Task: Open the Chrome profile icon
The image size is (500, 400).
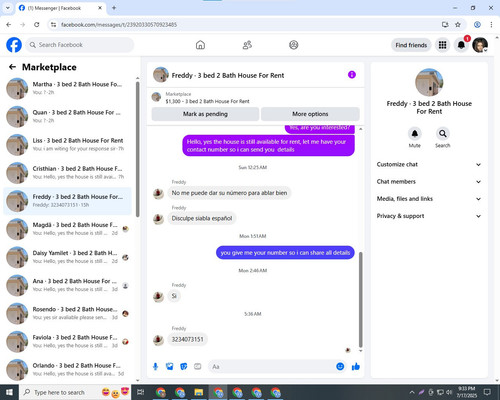Action: point(477,25)
